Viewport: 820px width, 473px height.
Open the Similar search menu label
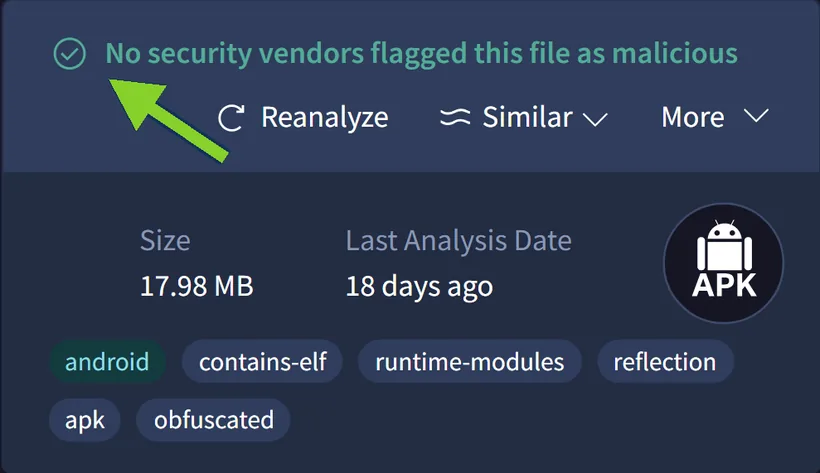(x=528, y=117)
